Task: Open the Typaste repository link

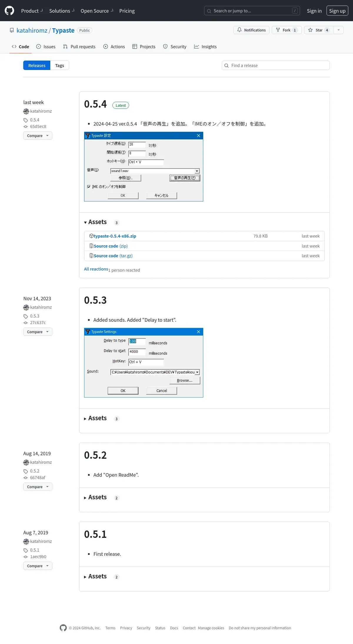Action: (x=63, y=31)
